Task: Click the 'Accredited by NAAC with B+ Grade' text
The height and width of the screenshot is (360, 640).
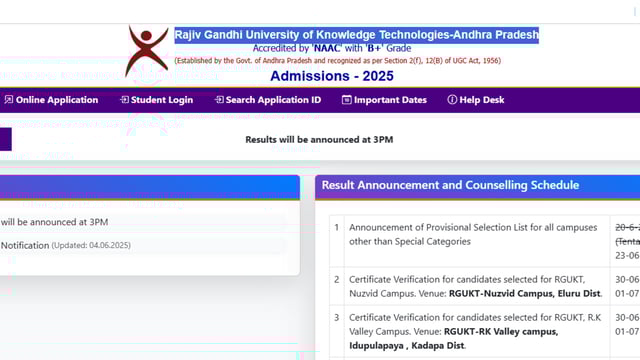Action: click(332, 49)
